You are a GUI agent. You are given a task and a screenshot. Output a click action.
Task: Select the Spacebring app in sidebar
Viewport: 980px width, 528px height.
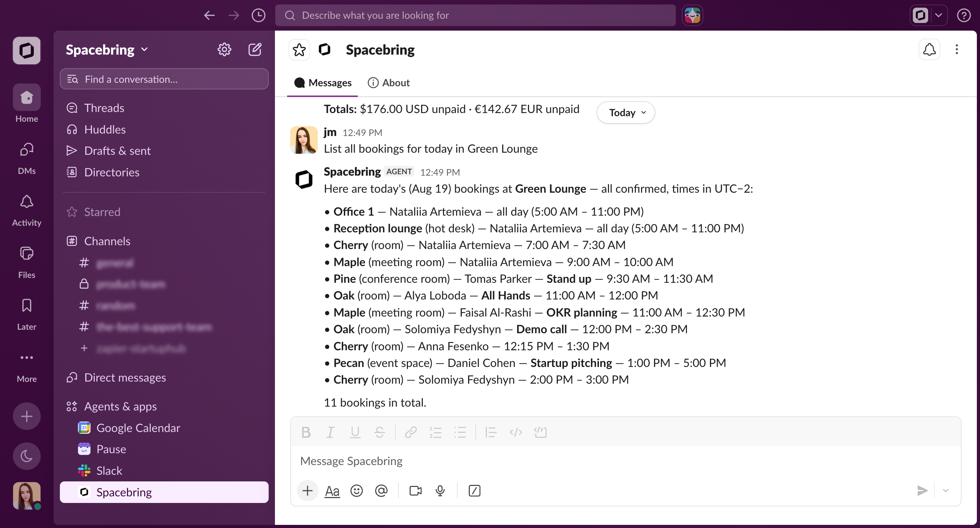(164, 492)
